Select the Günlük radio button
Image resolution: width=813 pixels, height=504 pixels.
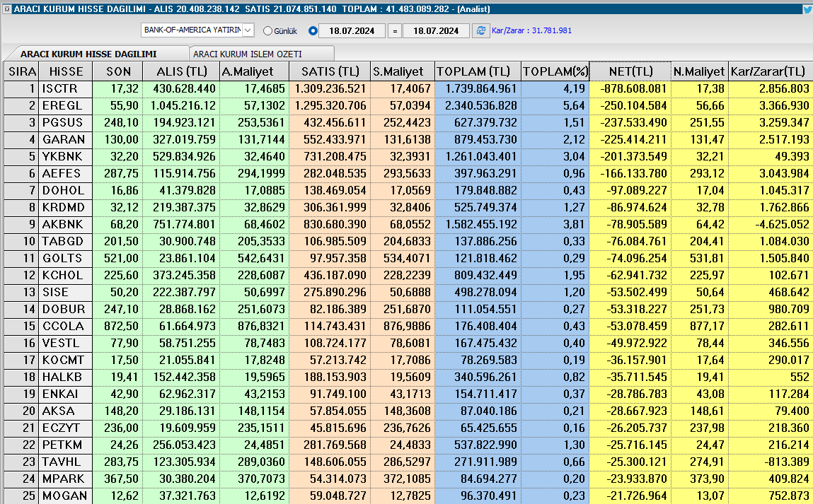click(267, 31)
